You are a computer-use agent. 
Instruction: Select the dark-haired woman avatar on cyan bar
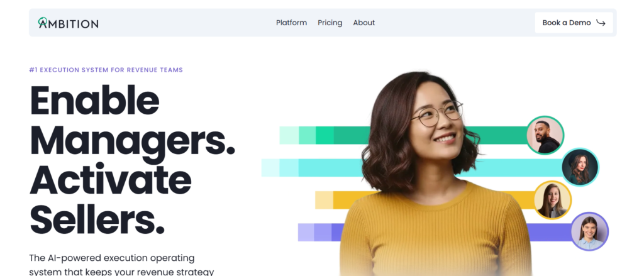point(580,167)
